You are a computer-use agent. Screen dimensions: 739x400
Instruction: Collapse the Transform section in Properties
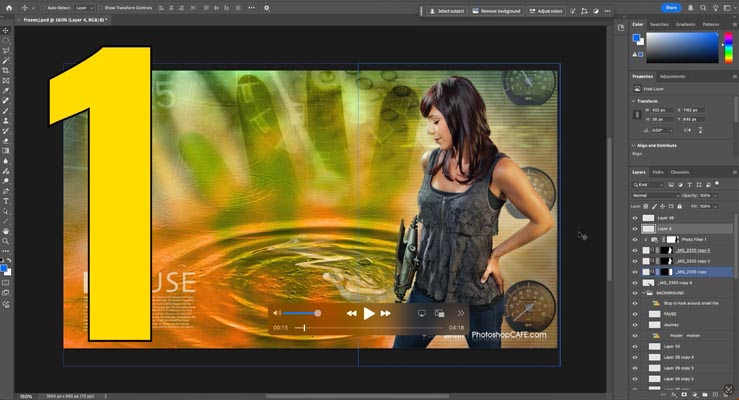coord(634,100)
